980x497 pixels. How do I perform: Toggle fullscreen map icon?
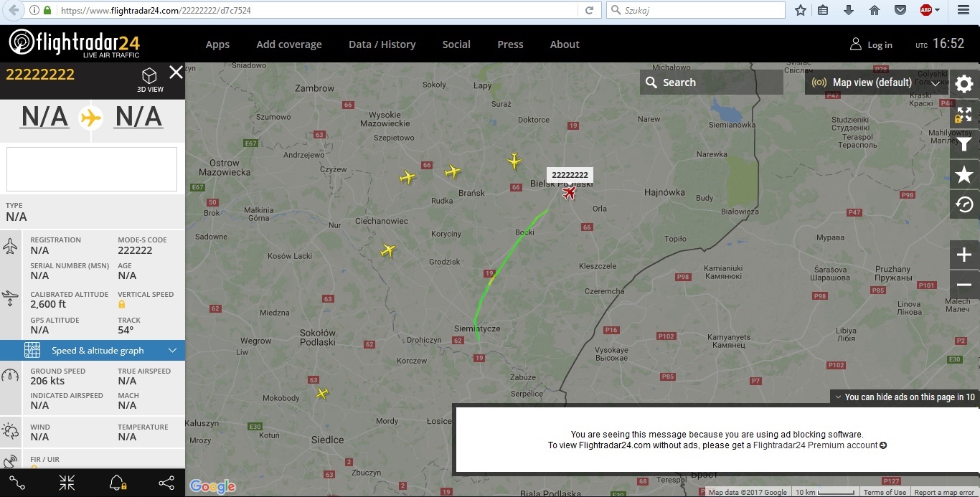pos(964,114)
